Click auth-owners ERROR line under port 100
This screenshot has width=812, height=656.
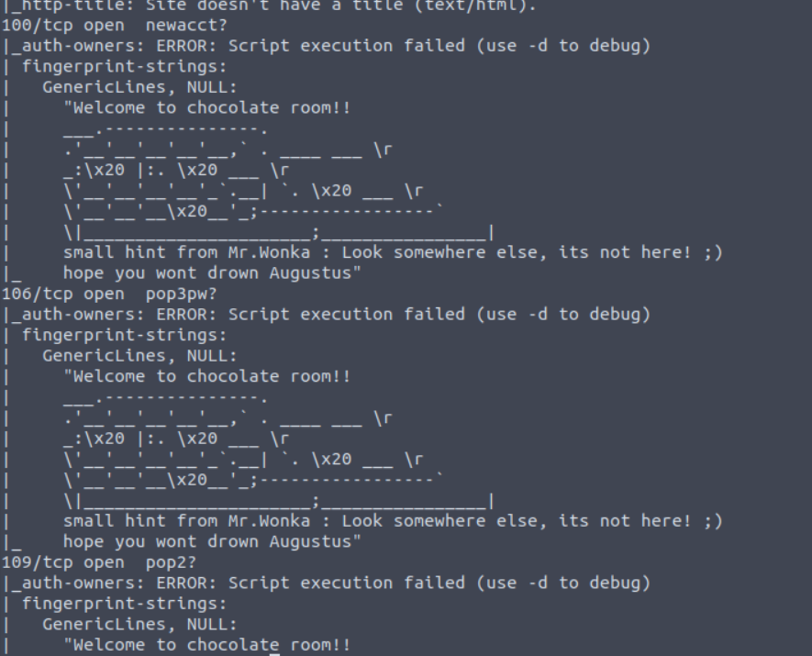[x=327, y=46]
